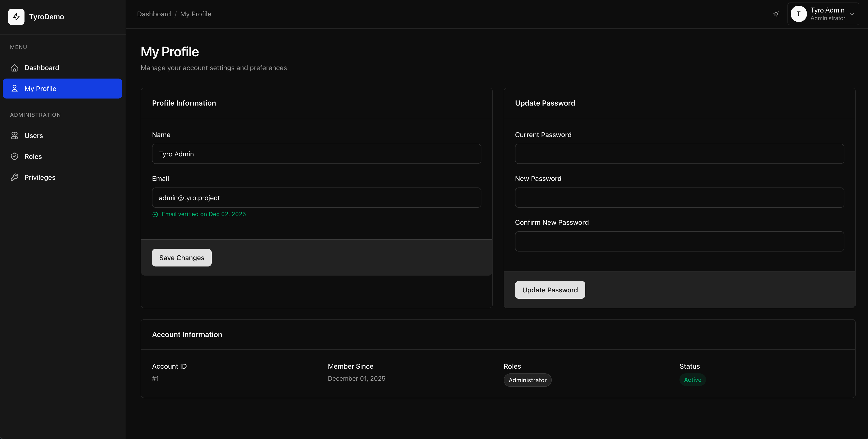Click the Confirm New Password field
Screen dimensions: 868x439
(x=679, y=242)
